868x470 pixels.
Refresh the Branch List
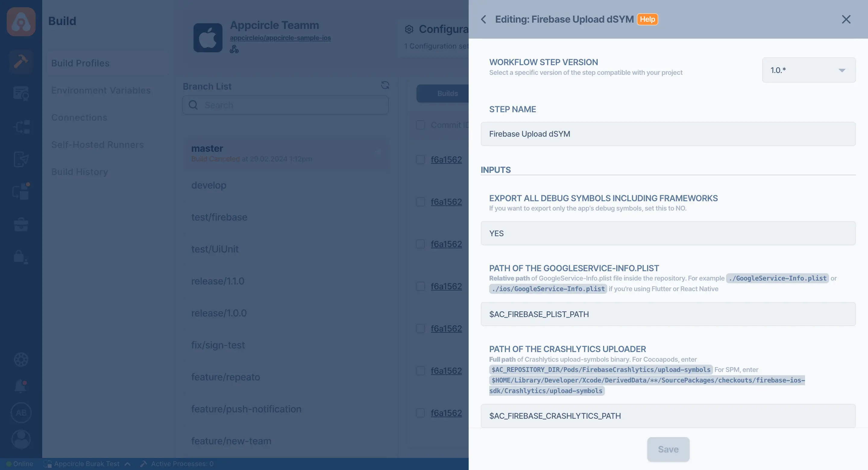(385, 85)
